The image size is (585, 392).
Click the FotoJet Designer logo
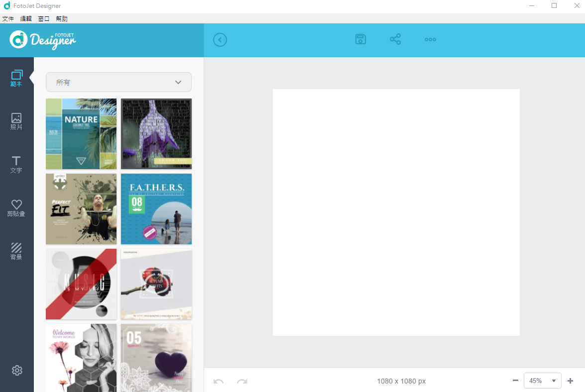[43, 40]
